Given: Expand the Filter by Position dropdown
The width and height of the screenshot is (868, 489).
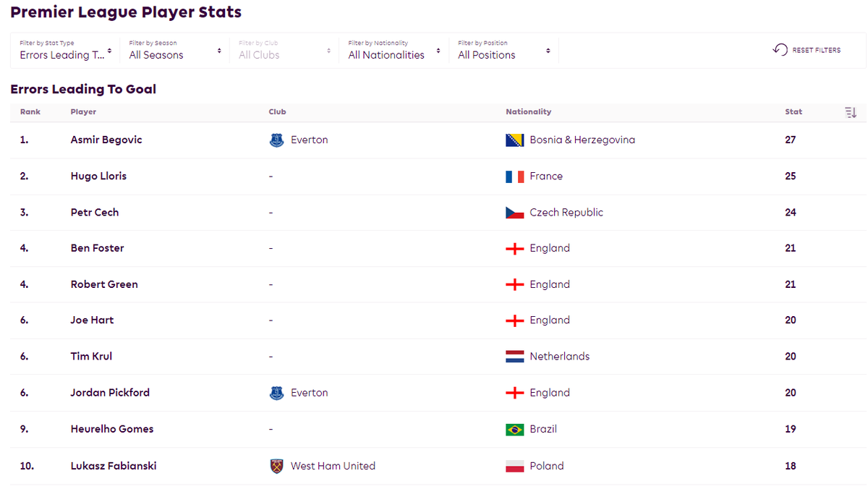Looking at the screenshot, I should 504,51.
